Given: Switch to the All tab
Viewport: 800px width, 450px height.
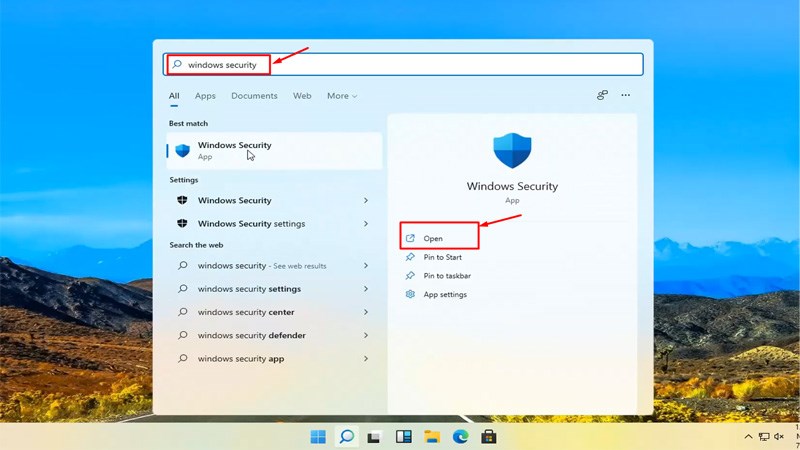Looking at the screenshot, I should [174, 95].
